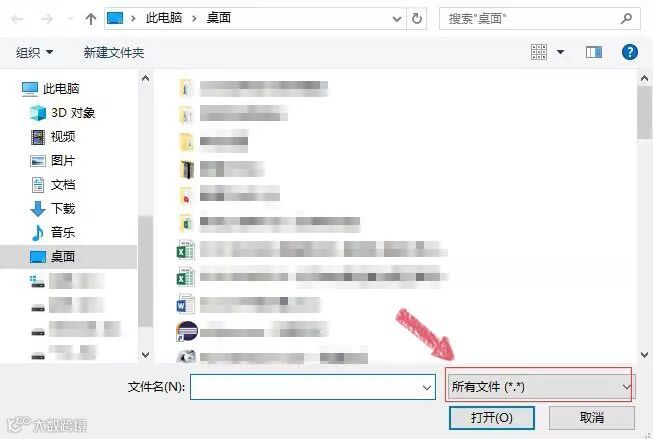
Task: Click the search magnifier icon
Action: click(x=626, y=19)
